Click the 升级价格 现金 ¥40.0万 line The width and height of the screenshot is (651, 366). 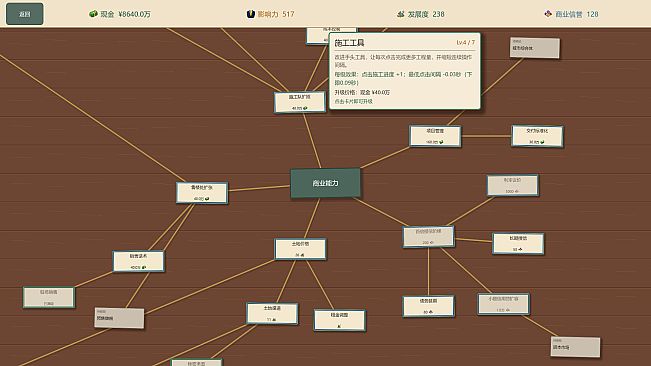pos(362,92)
